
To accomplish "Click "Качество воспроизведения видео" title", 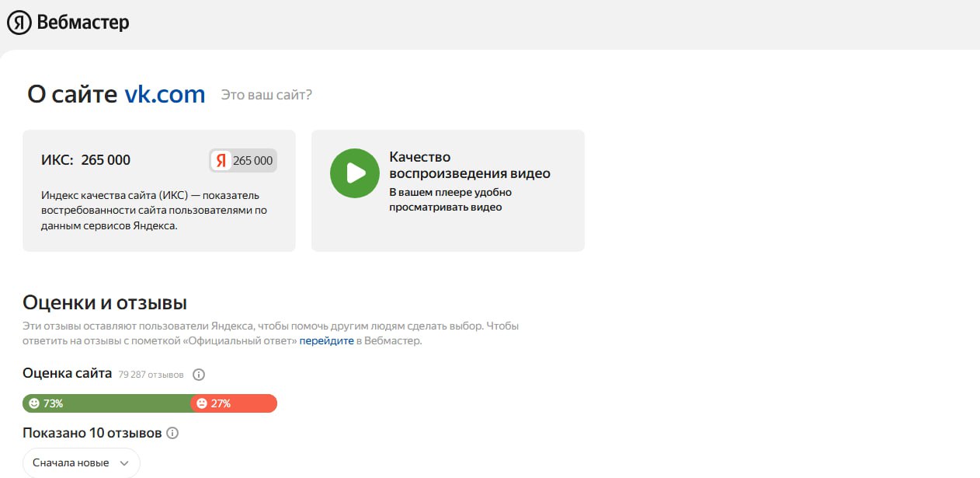I will (x=469, y=165).
